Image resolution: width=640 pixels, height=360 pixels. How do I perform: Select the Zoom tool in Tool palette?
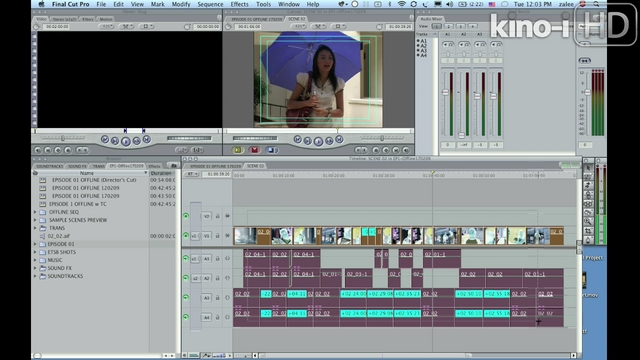point(588,221)
